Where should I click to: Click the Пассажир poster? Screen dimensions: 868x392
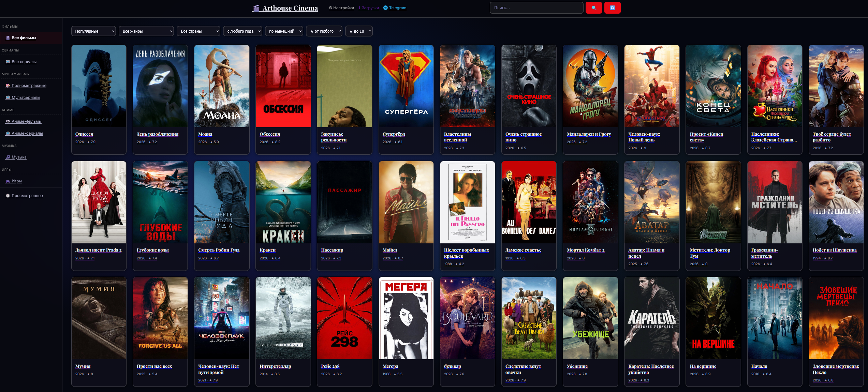point(344,202)
